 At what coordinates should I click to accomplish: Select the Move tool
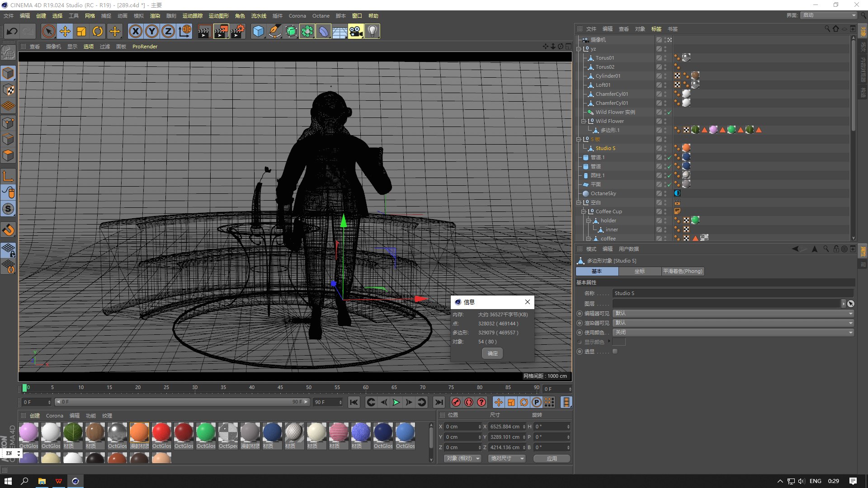[65, 31]
